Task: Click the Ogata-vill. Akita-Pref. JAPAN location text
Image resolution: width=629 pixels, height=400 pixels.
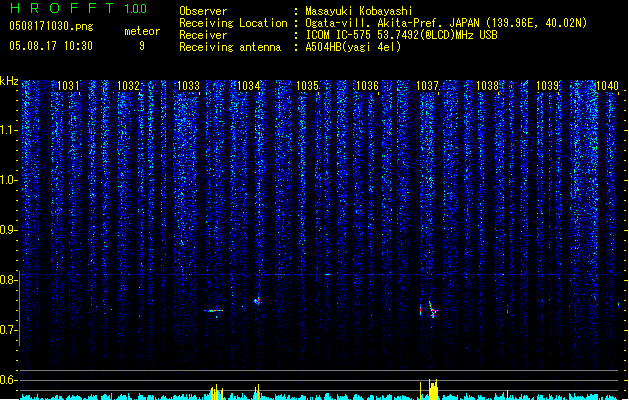Action: (446, 23)
